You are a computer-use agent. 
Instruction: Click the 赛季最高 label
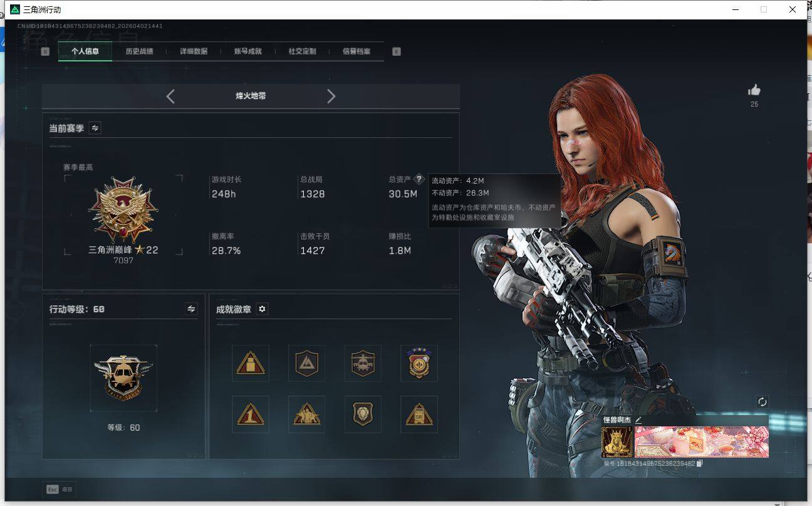tap(78, 167)
